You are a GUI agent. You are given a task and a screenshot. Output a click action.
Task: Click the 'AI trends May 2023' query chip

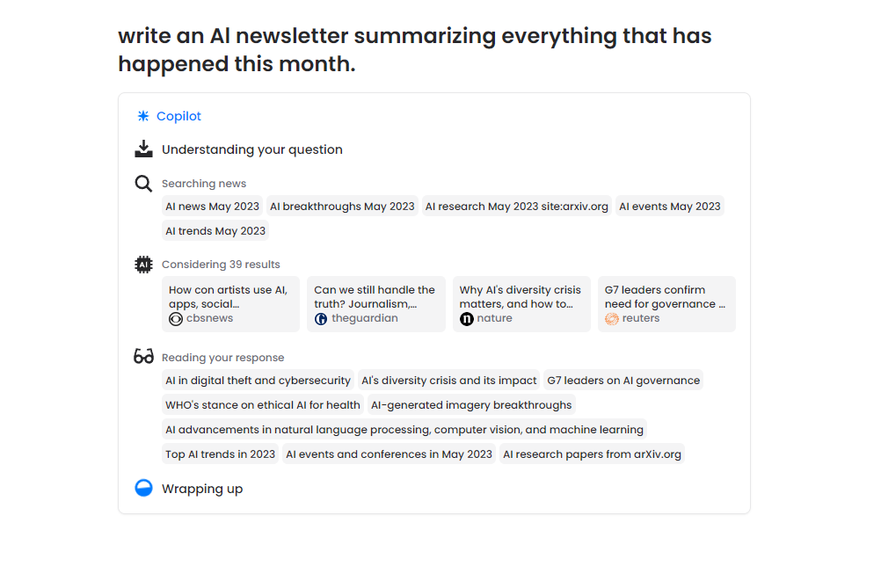coord(215,231)
